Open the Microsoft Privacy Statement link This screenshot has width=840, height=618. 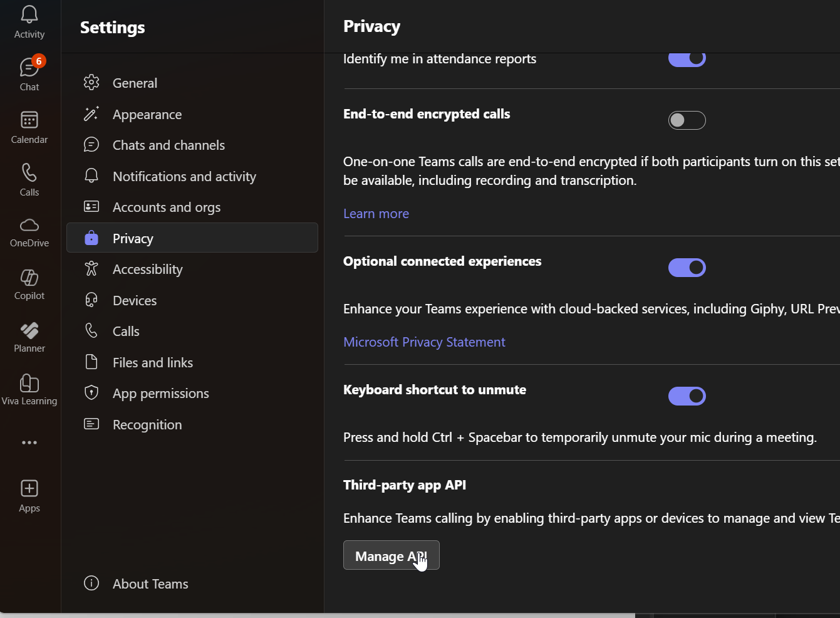[x=424, y=342]
